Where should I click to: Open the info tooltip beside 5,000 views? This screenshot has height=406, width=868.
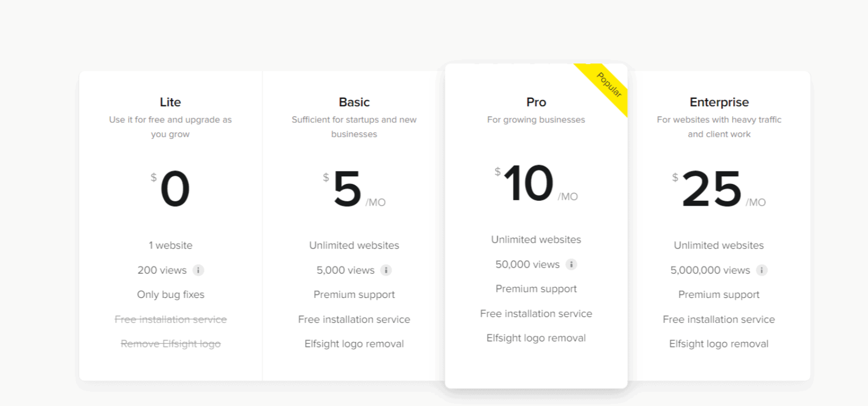[386, 270]
